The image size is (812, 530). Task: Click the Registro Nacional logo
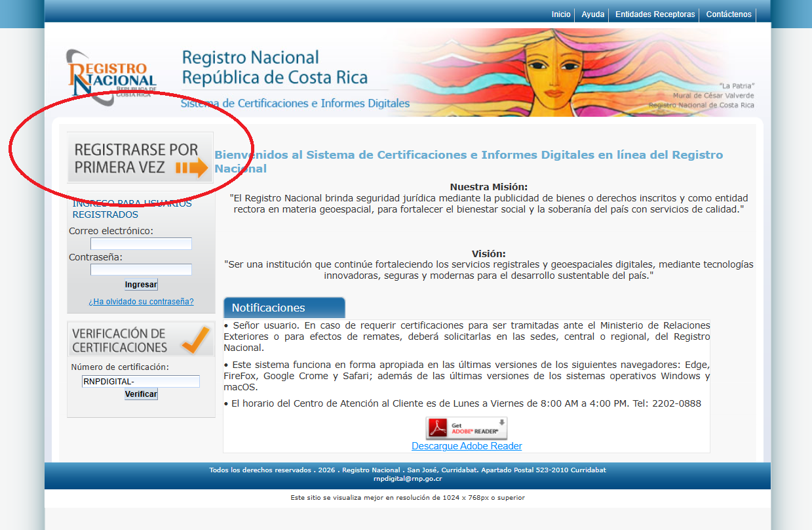(x=111, y=77)
